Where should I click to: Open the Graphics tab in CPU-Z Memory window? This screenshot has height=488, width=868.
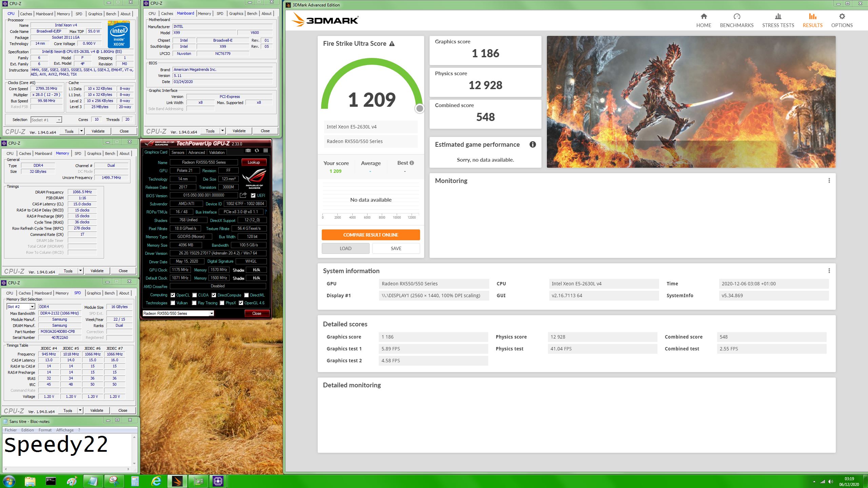(x=94, y=154)
